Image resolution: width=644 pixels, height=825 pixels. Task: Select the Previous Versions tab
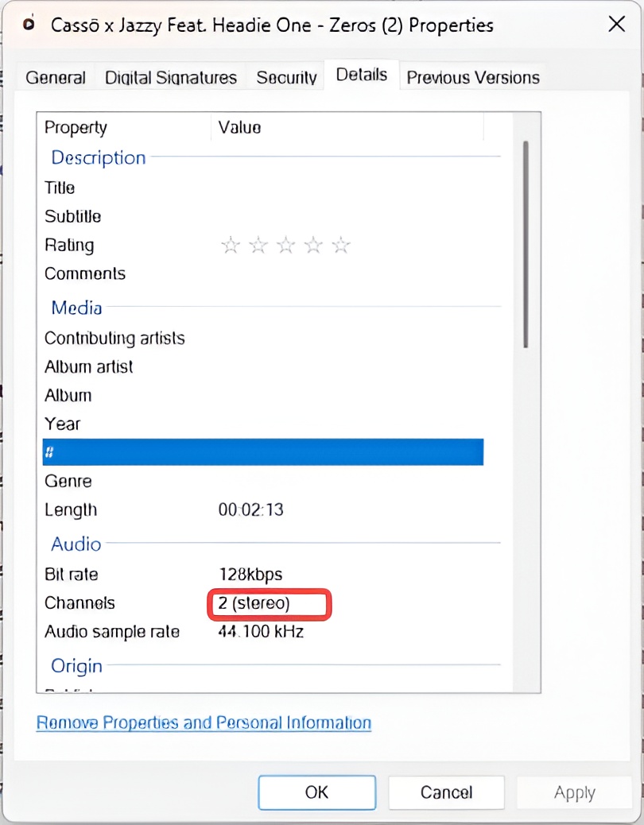[x=472, y=77]
